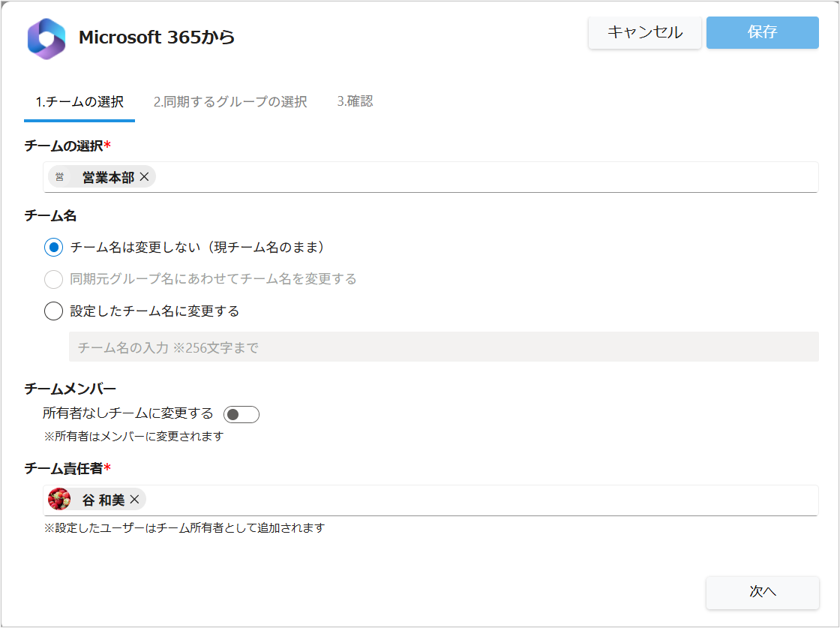
Task: Click 谷 和美 profile picture
Action: click(59, 499)
